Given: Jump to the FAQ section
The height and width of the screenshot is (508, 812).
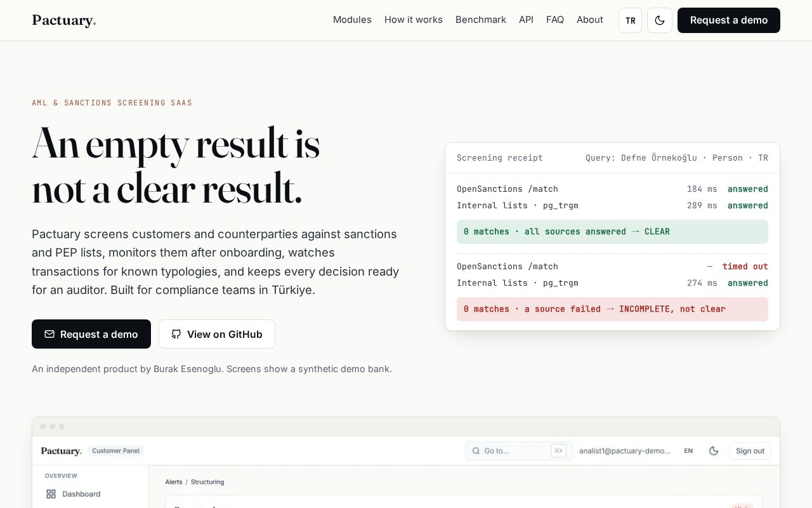Looking at the screenshot, I should click(x=555, y=20).
